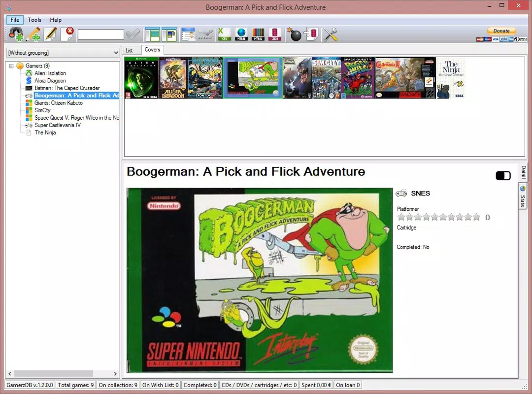Click the Super Castlevania IV cover thumbnail
The image size is (532, 394).
[x=405, y=78]
